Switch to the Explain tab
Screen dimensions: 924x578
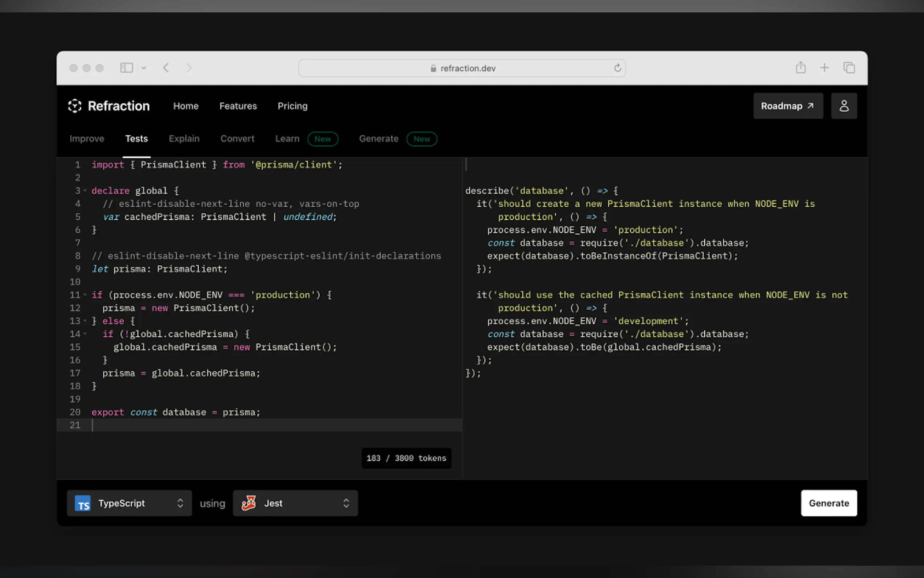[184, 139]
